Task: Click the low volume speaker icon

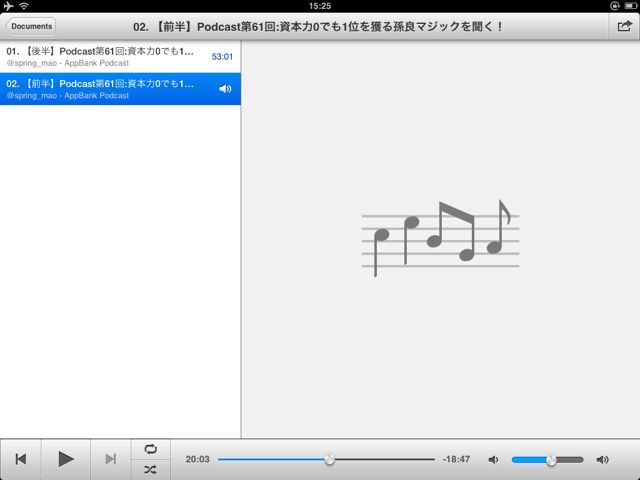Action: pos(493,460)
